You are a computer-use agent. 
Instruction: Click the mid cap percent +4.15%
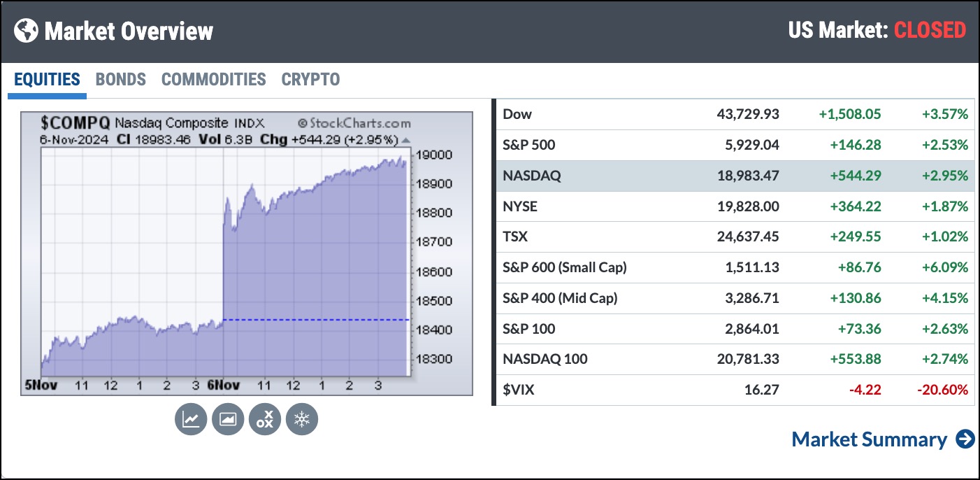pyautogui.click(x=944, y=298)
